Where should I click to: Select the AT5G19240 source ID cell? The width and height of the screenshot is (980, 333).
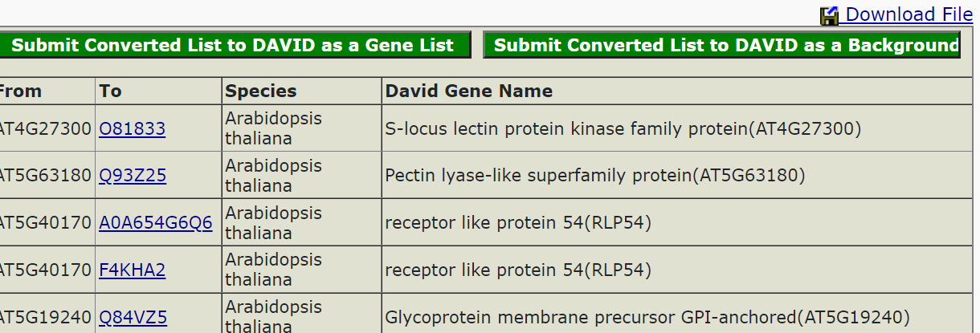point(44,318)
